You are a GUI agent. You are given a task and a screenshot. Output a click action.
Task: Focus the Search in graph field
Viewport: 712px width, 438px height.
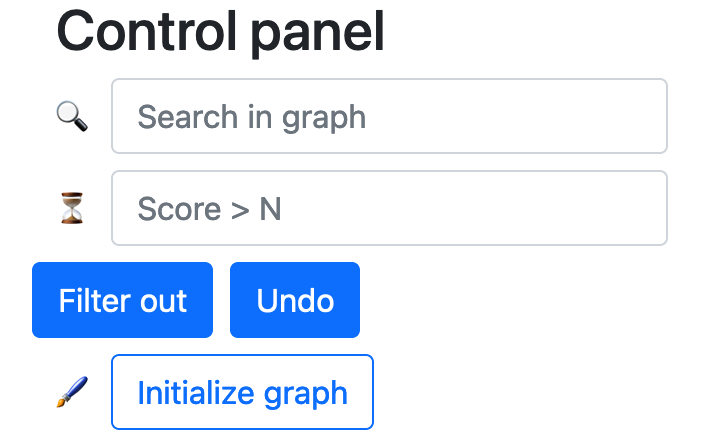[389, 116]
